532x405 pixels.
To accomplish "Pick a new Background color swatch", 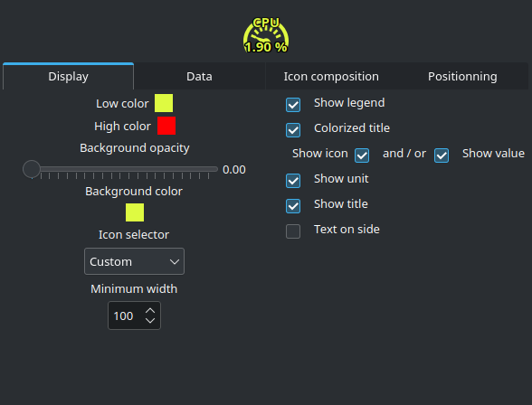I will (x=135, y=212).
